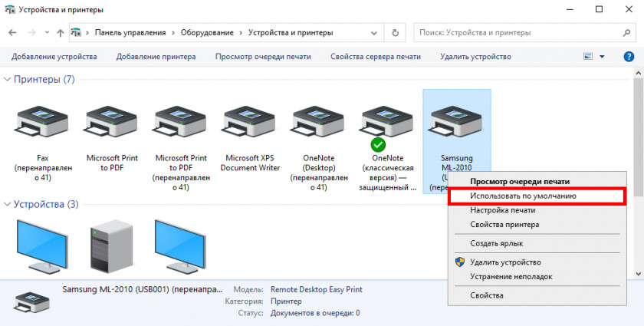Click Добавление принтера in the toolbar

pos(156,57)
